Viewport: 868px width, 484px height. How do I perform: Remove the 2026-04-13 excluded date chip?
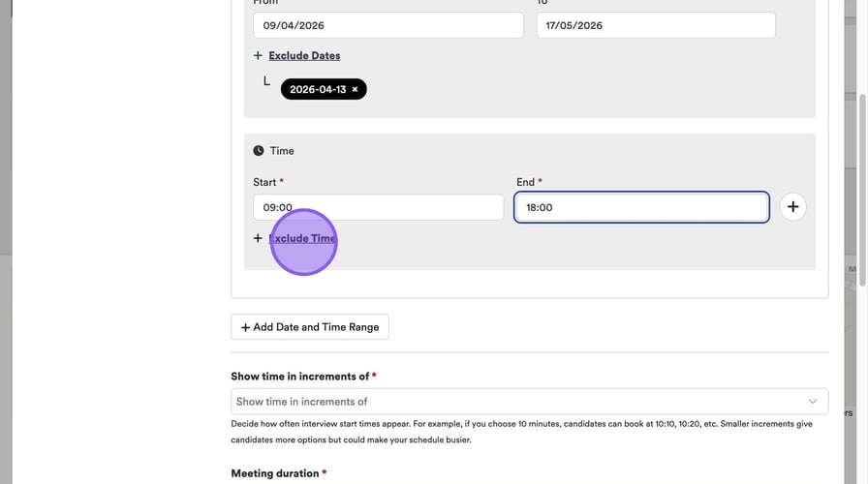coord(355,90)
